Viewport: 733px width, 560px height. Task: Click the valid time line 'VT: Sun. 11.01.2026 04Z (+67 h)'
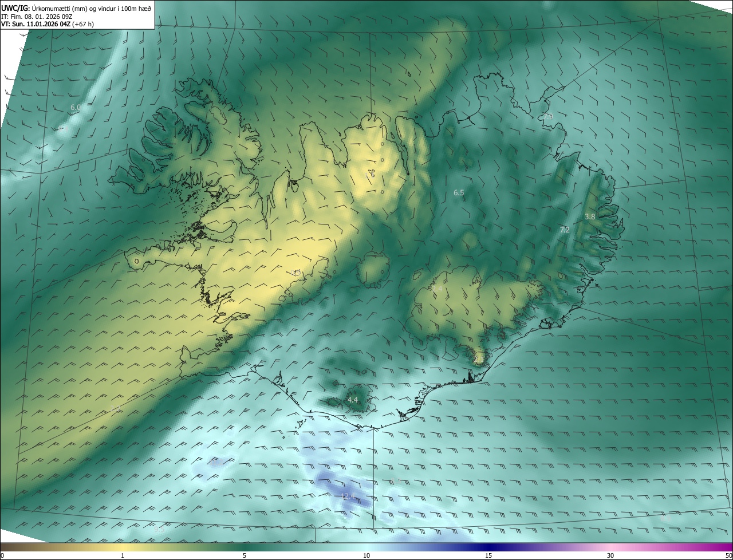click(x=48, y=24)
